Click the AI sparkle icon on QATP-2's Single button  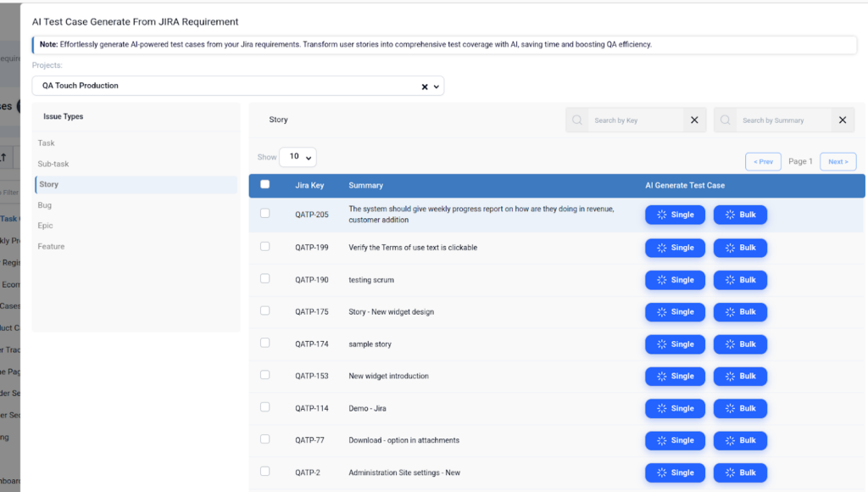tap(662, 472)
